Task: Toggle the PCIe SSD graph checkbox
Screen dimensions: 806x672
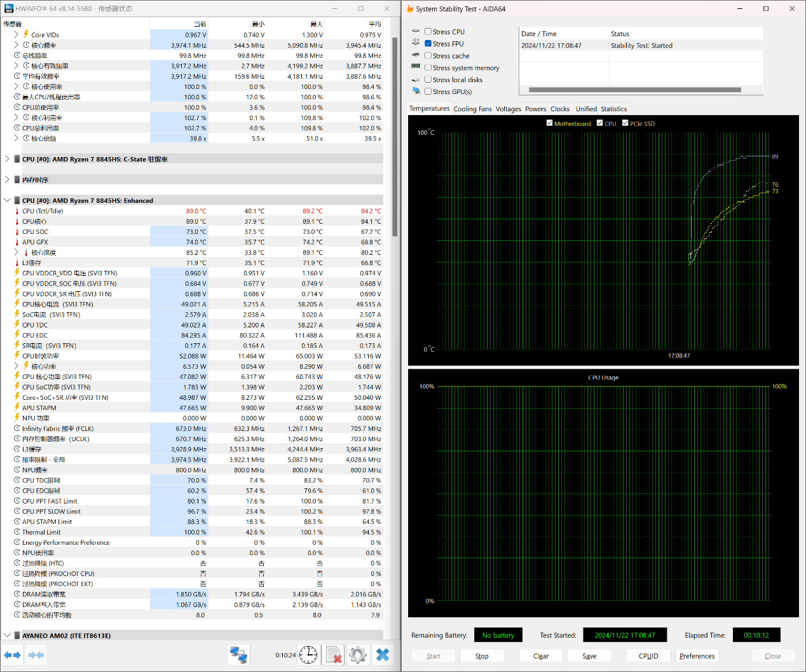Action: point(625,123)
